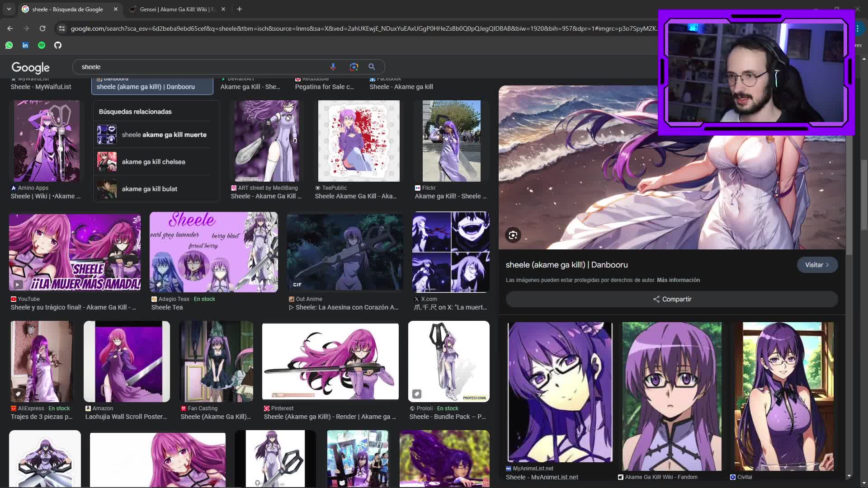Open the AliExpress Trajes de 3 piezas image
The height and width of the screenshot is (488, 868).
(42, 361)
